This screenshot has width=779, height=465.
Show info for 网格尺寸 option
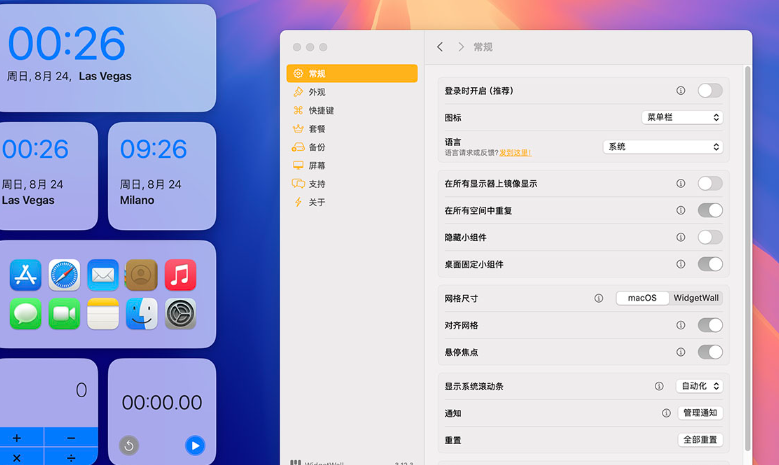click(x=599, y=298)
